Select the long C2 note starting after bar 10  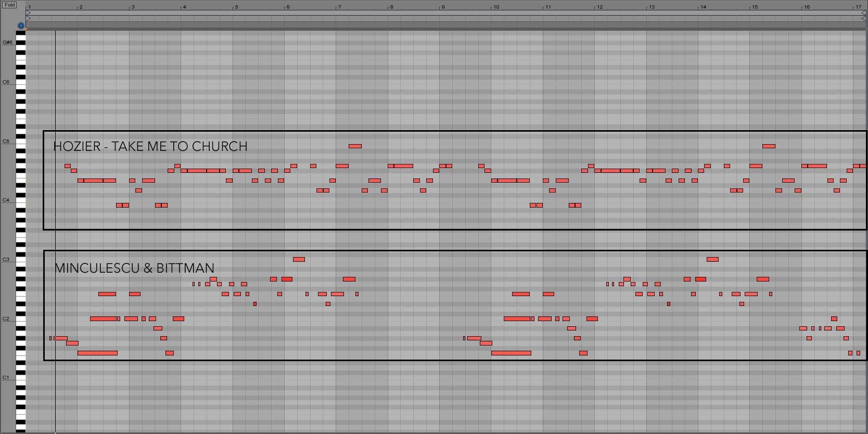click(517, 318)
